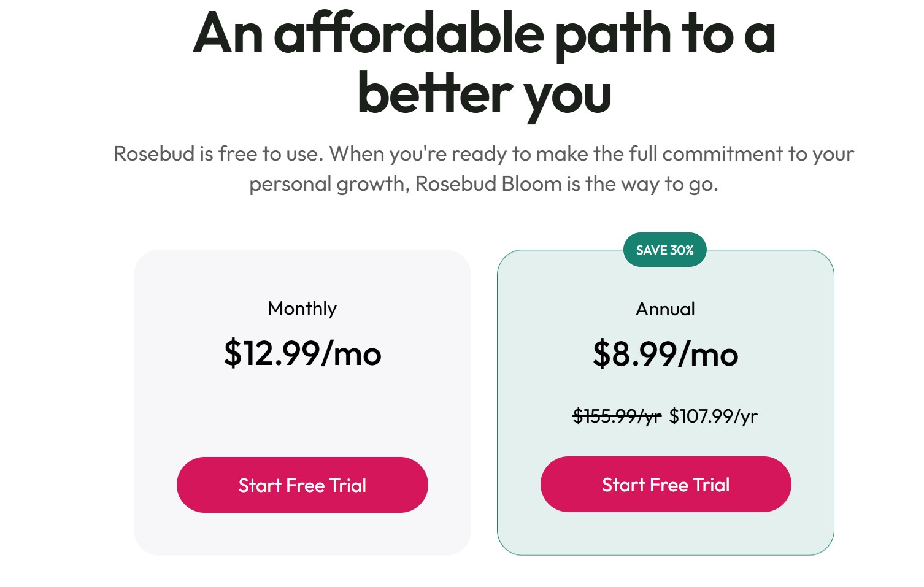Click "better you" in the headline
The height and width of the screenshot is (587, 924).
click(484, 94)
